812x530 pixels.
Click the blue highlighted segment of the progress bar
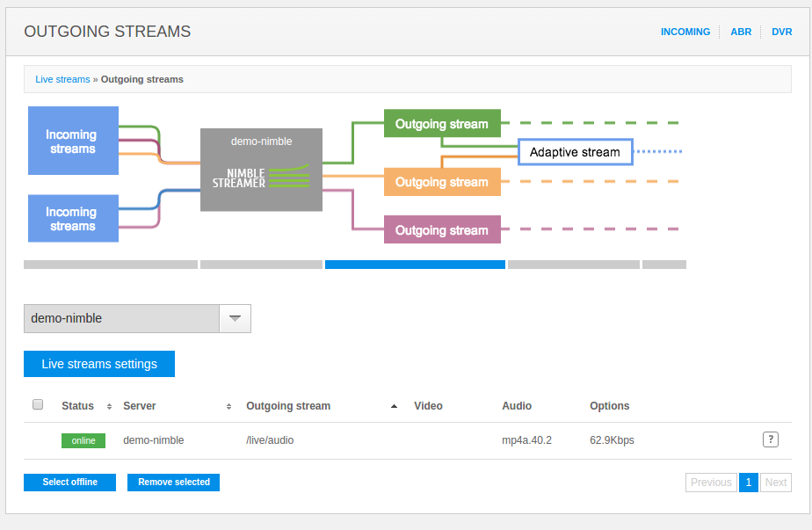[415, 265]
